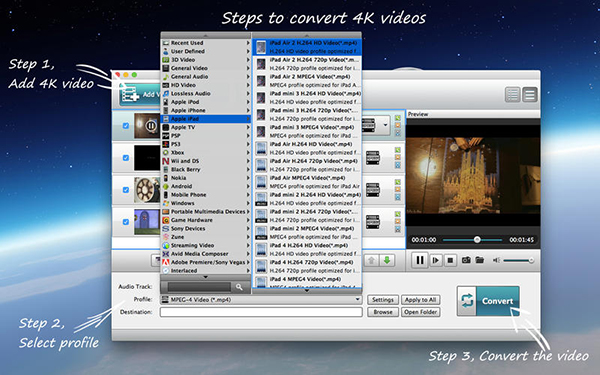Expand the Streaming Video submenu arrow
Image resolution: width=600 pixels, height=375 pixels.
click(248, 245)
